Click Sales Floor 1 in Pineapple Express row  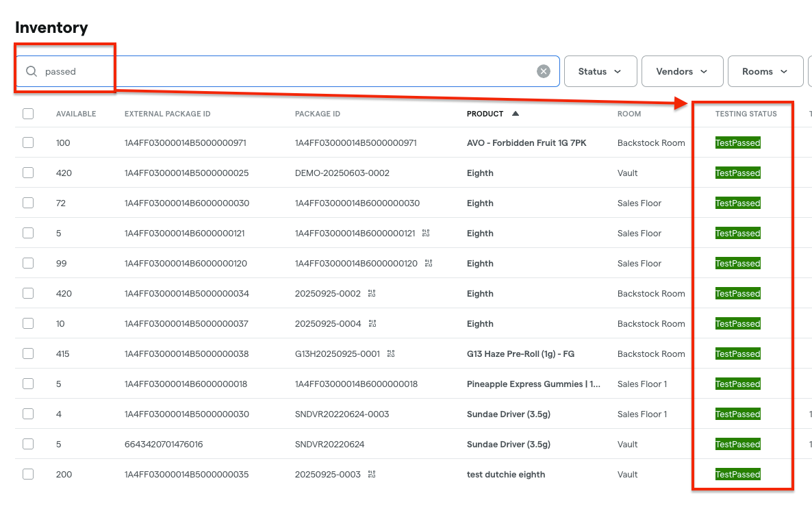642,384
